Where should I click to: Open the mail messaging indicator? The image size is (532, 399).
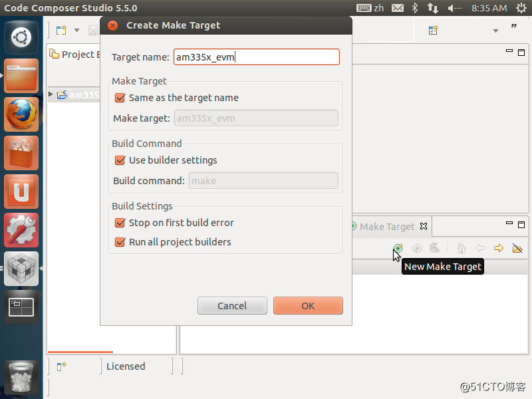point(398,8)
